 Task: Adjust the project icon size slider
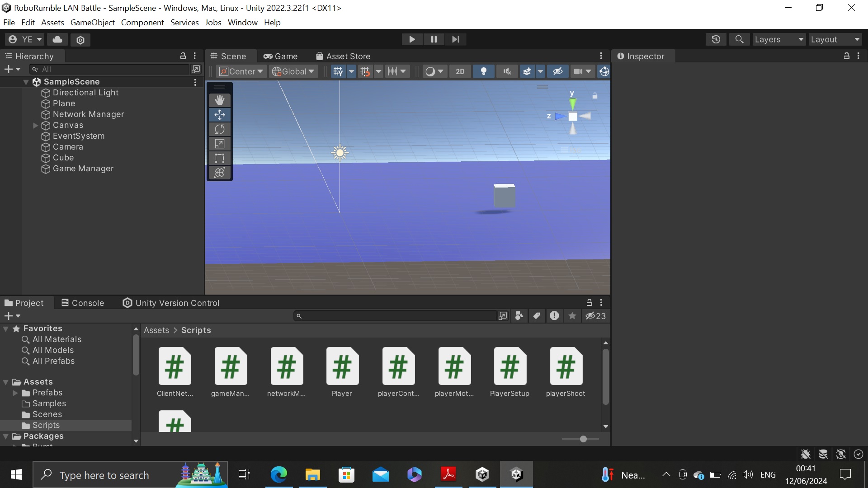point(583,439)
